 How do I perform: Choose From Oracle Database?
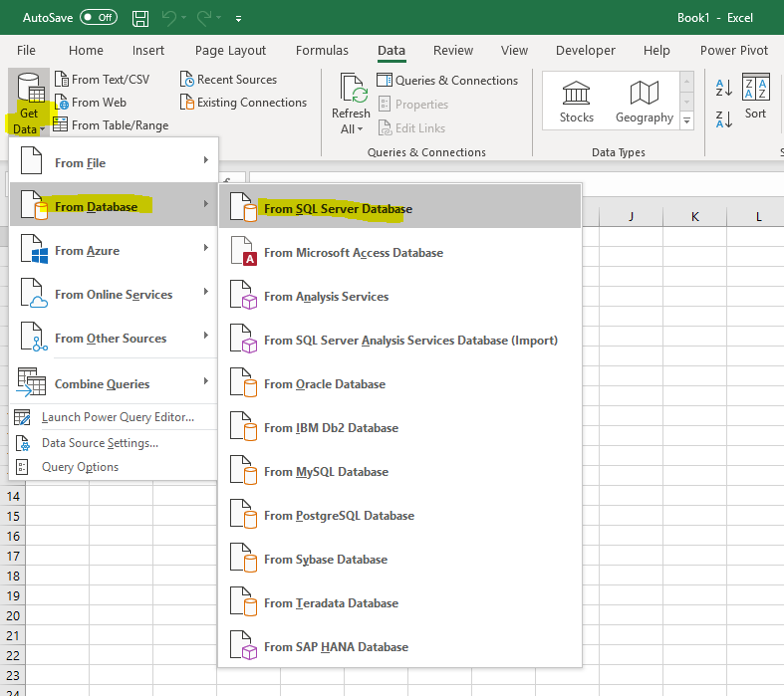(x=400, y=382)
